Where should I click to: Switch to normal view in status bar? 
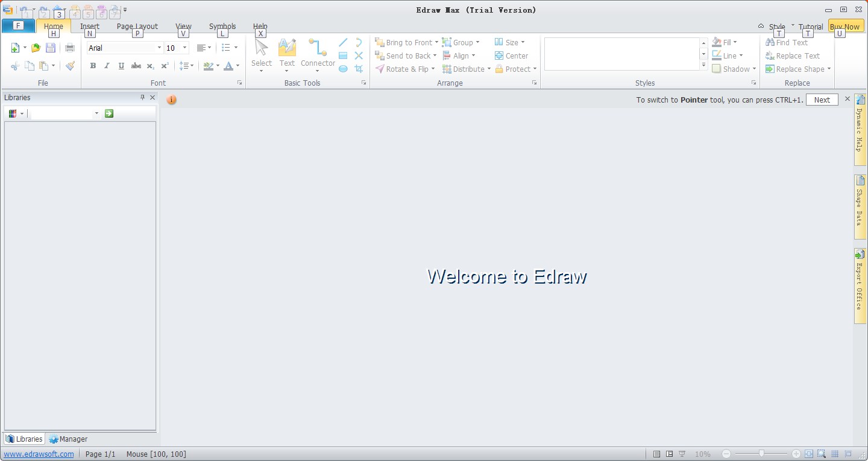pyautogui.click(x=656, y=454)
